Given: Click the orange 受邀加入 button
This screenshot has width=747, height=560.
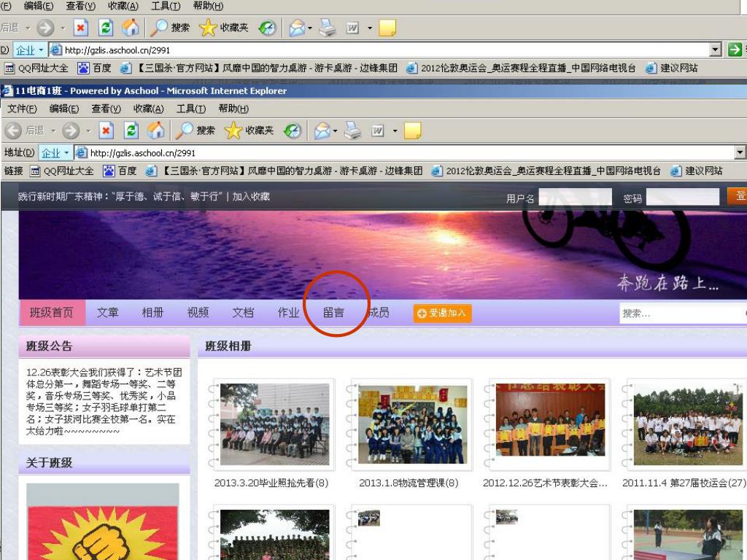Looking at the screenshot, I should click(x=442, y=313).
